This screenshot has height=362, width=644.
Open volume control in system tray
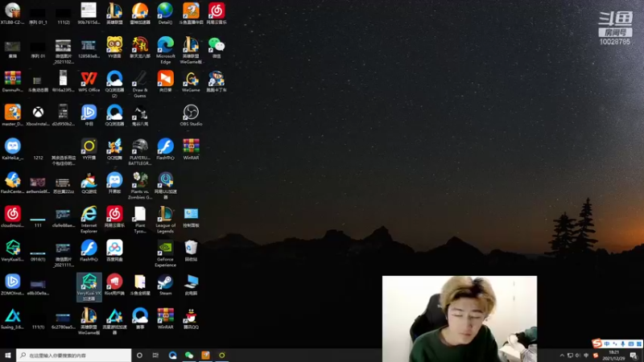pyautogui.click(x=578, y=356)
